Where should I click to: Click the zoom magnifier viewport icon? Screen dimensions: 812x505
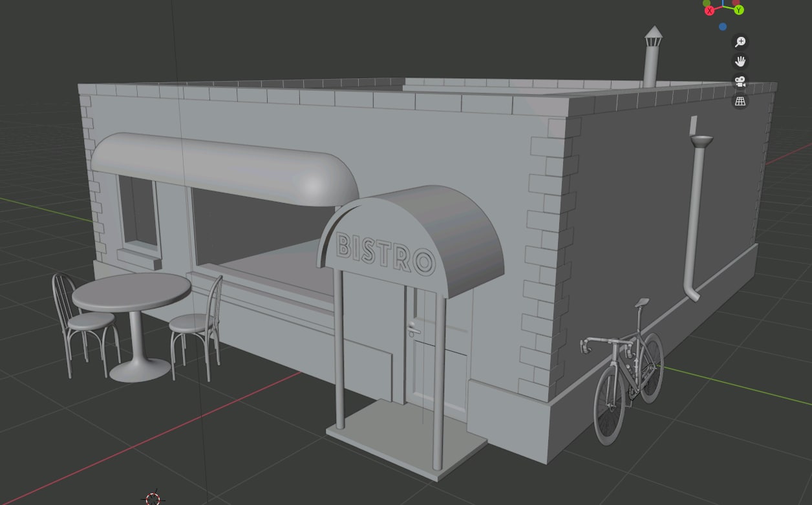pos(740,41)
